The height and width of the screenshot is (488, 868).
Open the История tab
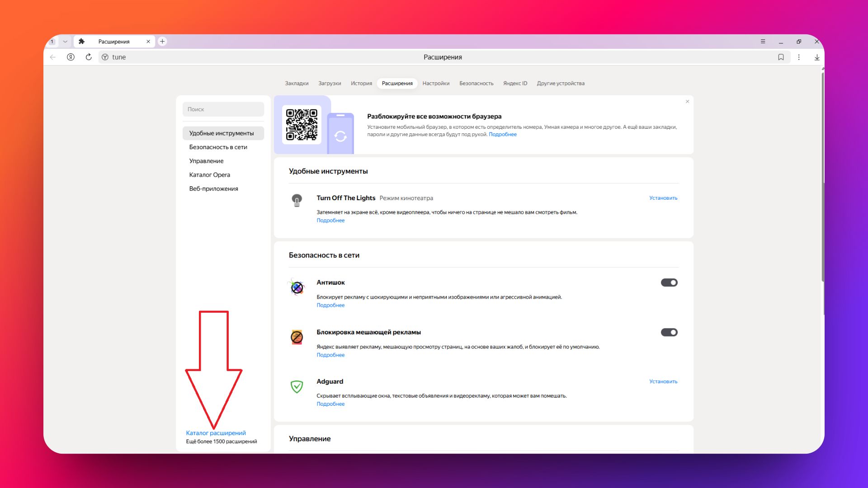(x=361, y=83)
